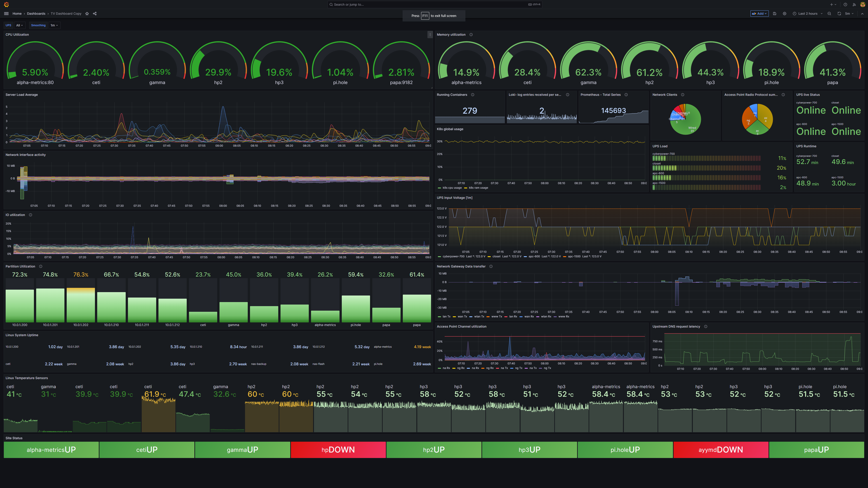Screen dimensions: 868x488
Task: Click the papa UP status tile
Action: point(816,450)
